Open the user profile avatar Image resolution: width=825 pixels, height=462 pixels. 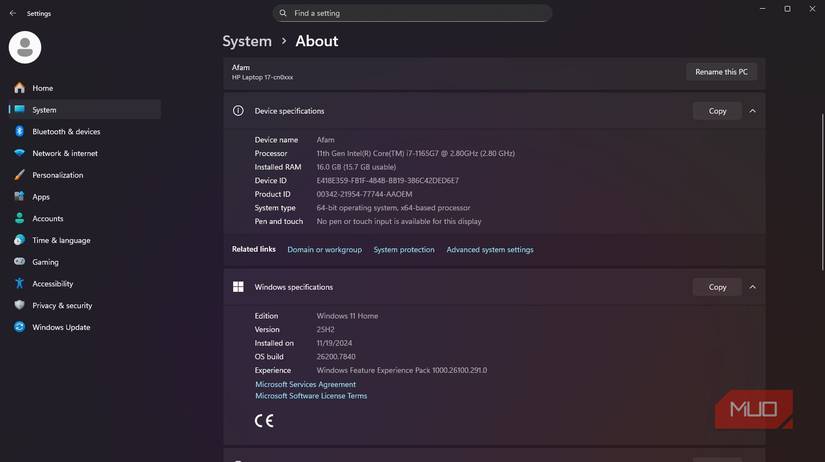(25, 47)
